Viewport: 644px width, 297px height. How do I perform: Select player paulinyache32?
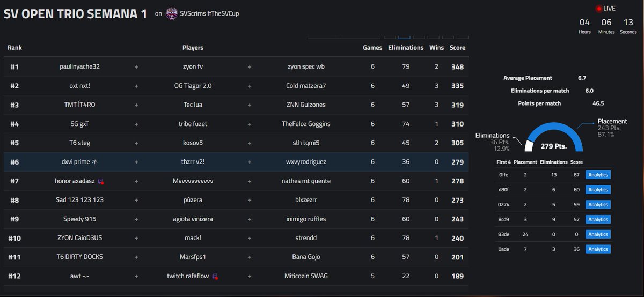[x=80, y=67]
